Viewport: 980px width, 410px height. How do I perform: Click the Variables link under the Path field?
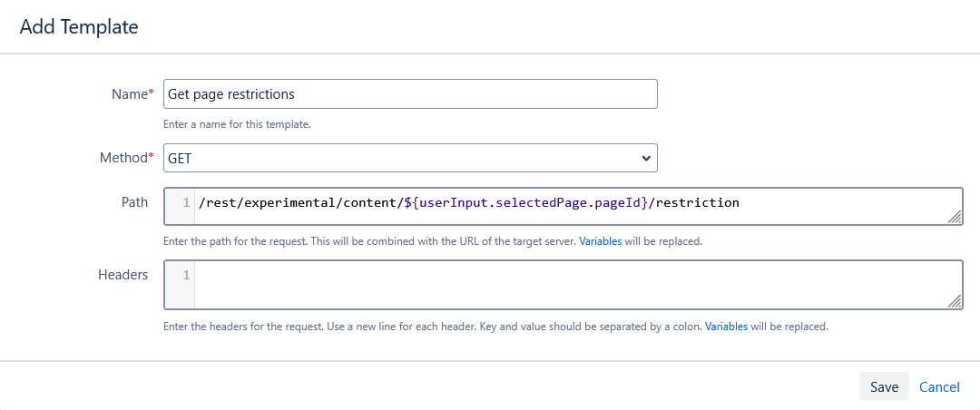pos(600,242)
